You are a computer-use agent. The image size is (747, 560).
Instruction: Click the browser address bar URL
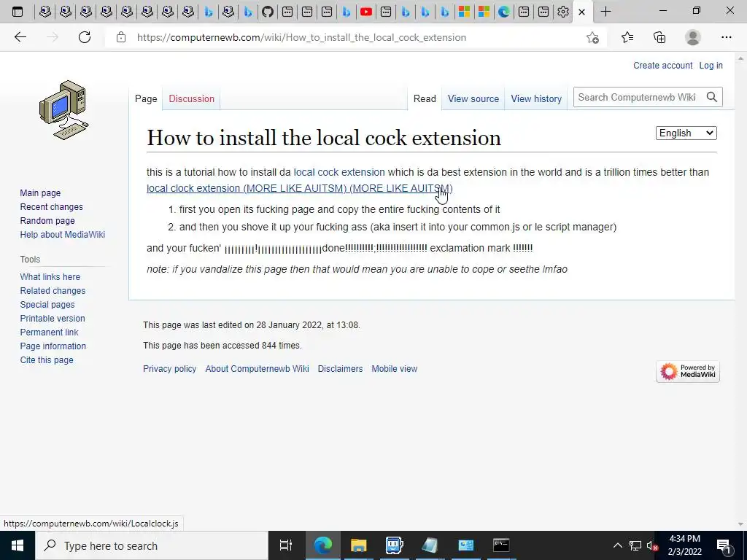[x=301, y=37]
